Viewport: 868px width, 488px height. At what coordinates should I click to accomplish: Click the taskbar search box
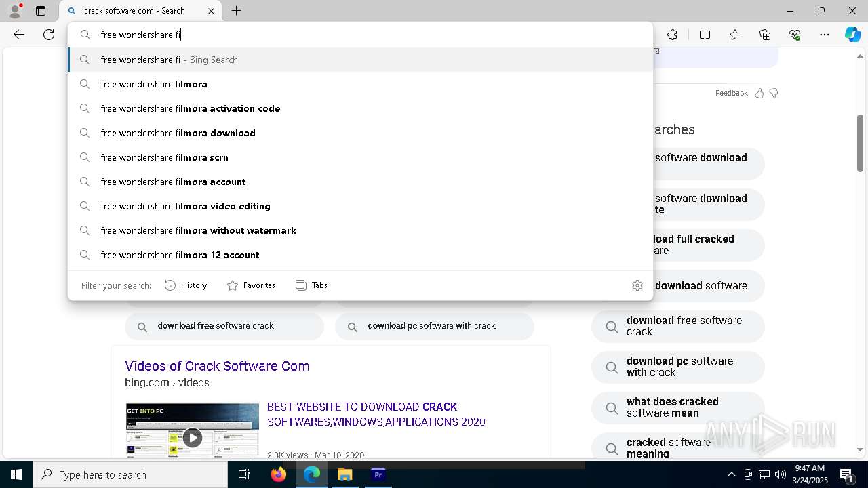[130, 474]
